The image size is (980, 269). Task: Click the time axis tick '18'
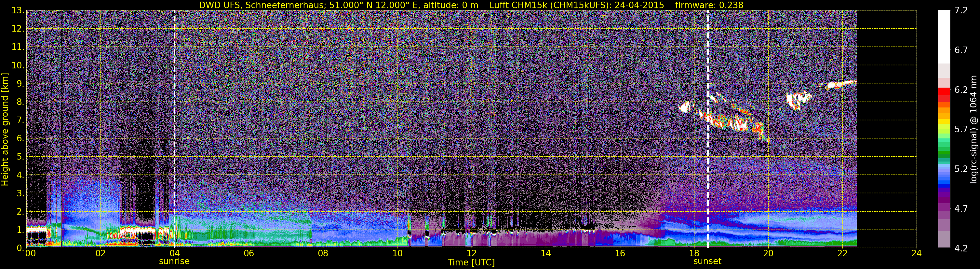694,254
